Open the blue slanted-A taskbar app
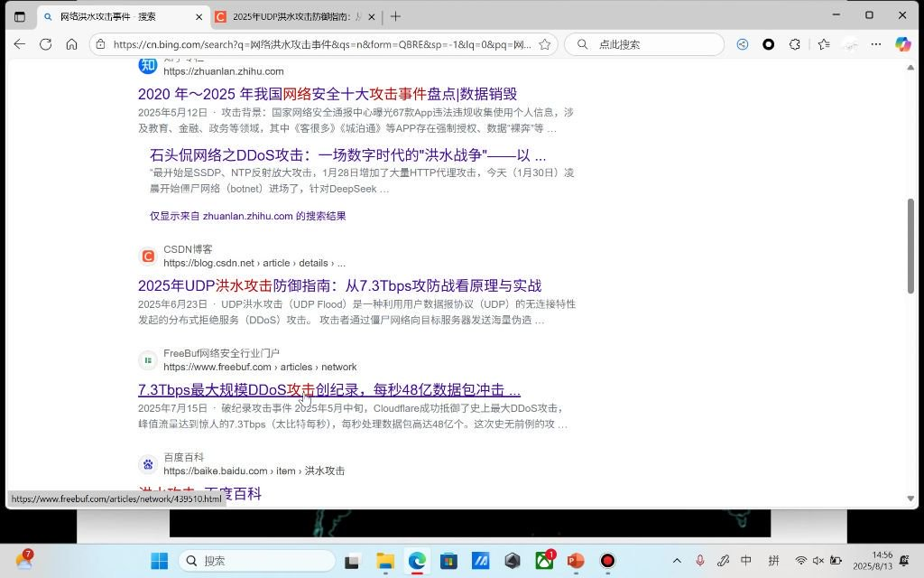Image resolution: width=924 pixels, height=578 pixels. [481, 561]
